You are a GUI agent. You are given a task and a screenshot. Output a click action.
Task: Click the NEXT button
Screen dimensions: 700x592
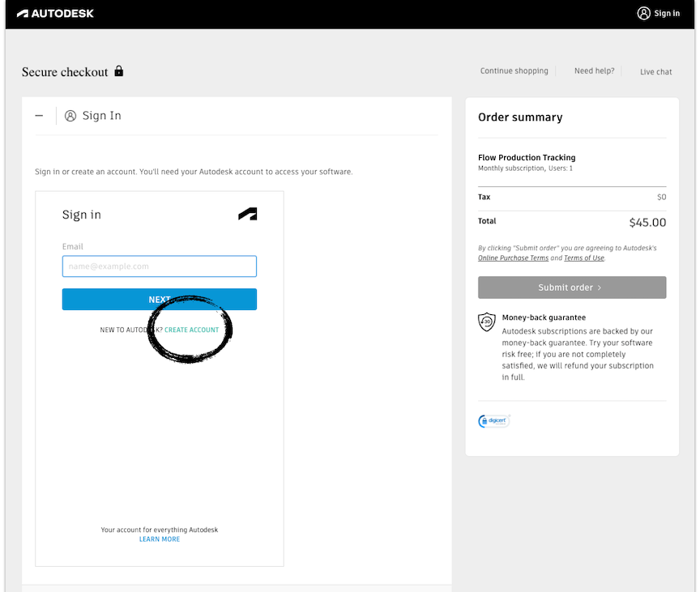[160, 300]
